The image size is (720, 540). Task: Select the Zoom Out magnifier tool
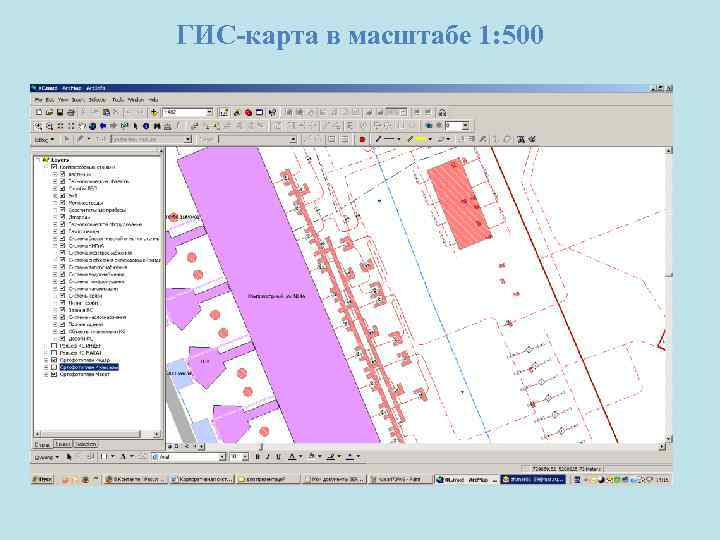coord(50,126)
